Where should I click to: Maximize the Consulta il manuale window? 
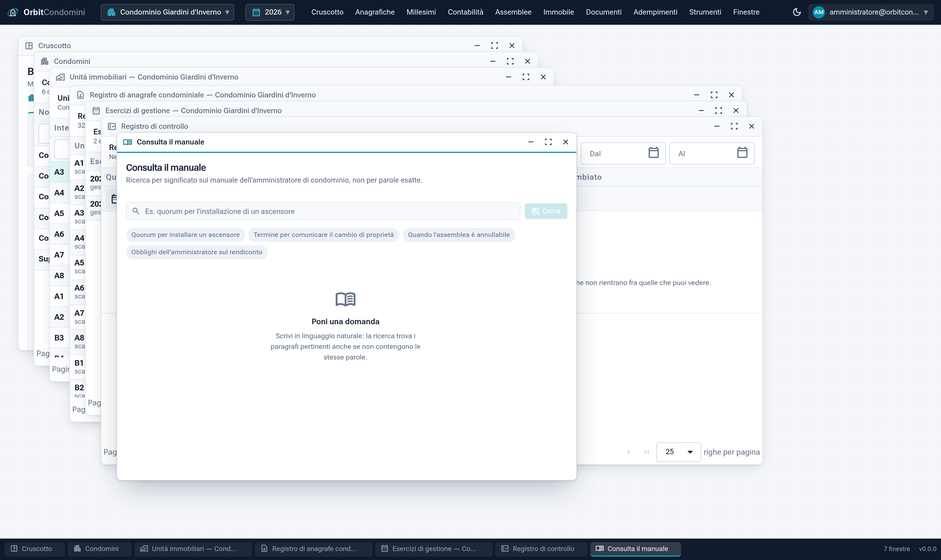click(x=548, y=142)
